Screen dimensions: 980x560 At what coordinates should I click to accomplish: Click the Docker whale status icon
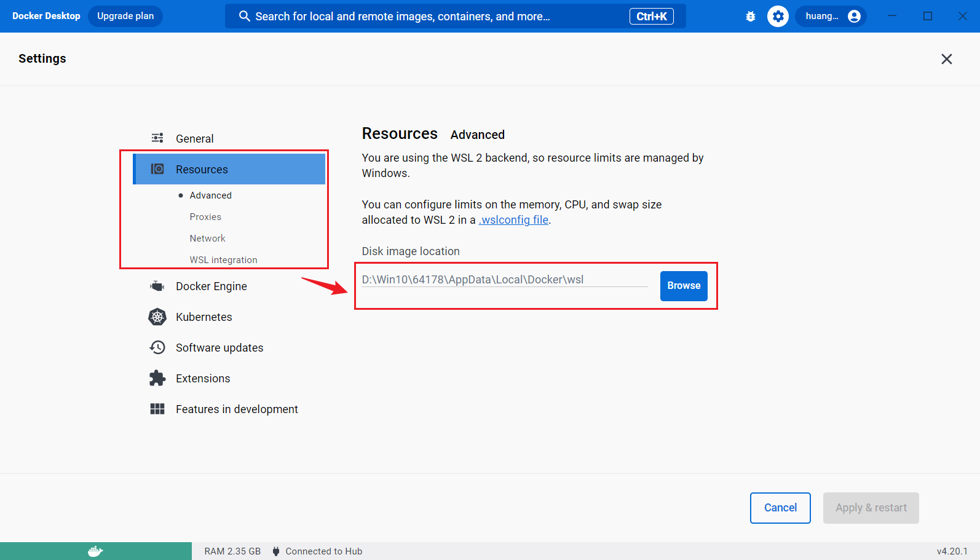pos(95,551)
